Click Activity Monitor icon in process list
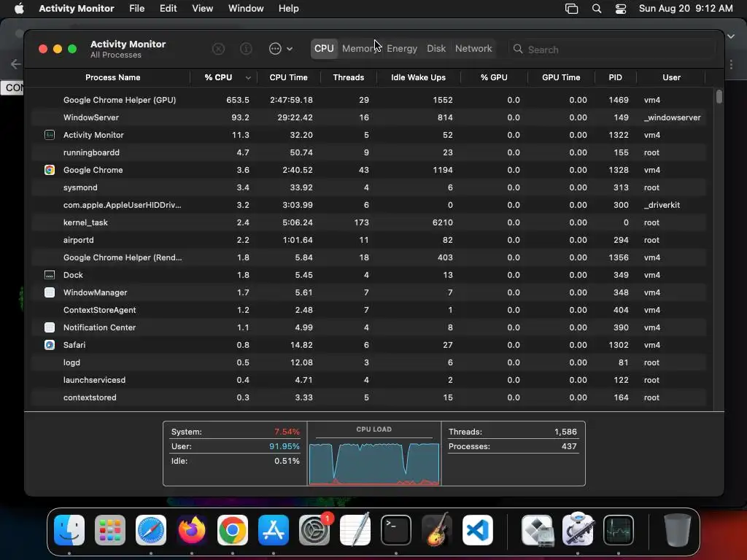Image resolution: width=747 pixels, height=560 pixels. (x=50, y=135)
